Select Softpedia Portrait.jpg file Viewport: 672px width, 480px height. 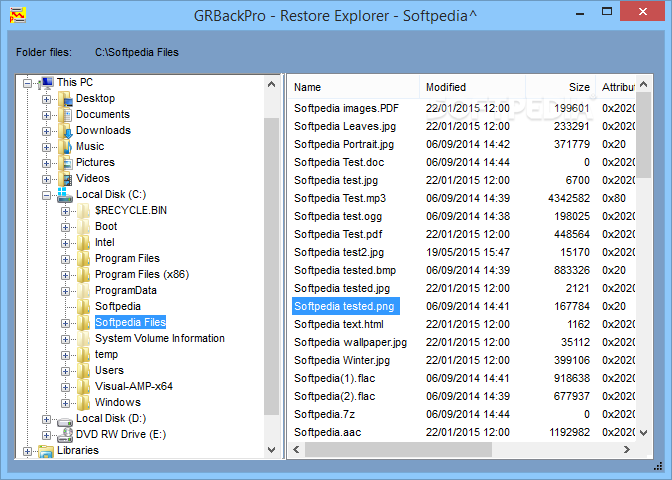[x=344, y=144]
